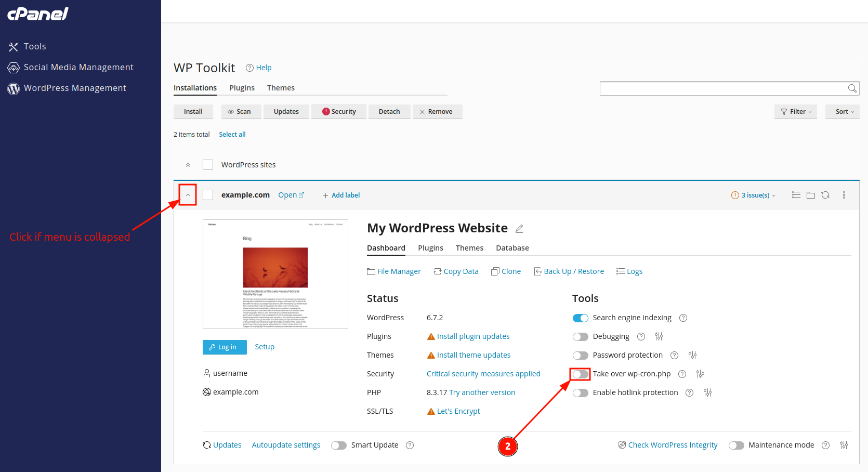The height and width of the screenshot is (472, 868).
Task: Click Install theme updates link
Action: [x=474, y=355]
